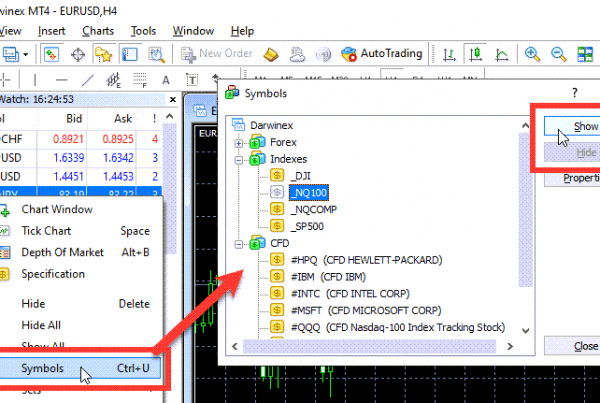Click the Zoom Out magnifier icon
The height and width of the screenshot is (403, 600).
tap(559, 54)
